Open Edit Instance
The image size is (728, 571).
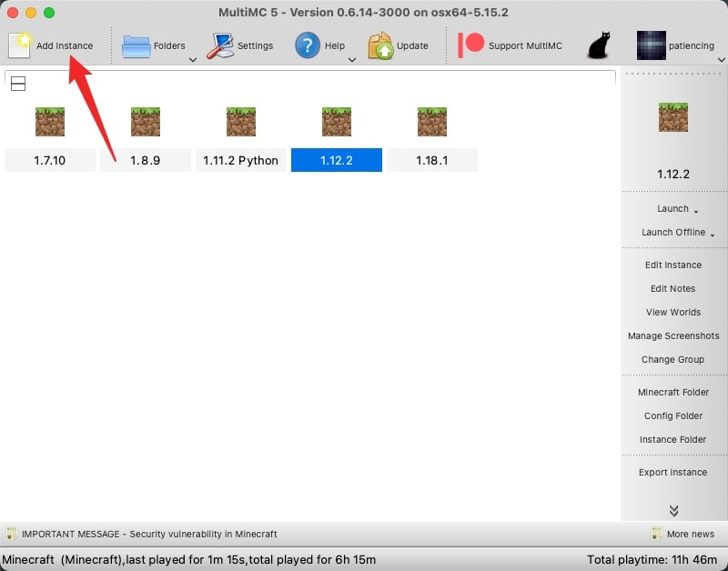pyautogui.click(x=673, y=265)
